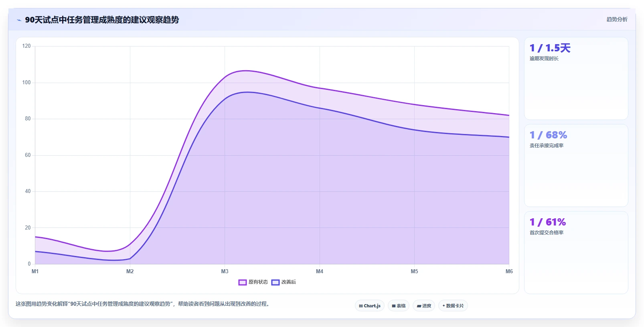This screenshot has width=644, height=327.
Task: Open the 逾期发现时长 metric card
Action: point(576,78)
